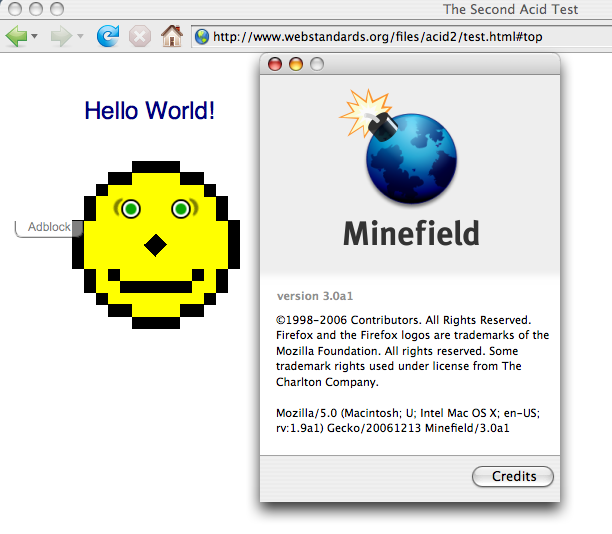Image resolution: width=612 pixels, height=534 pixels.
Task: Click the right green eye of the smiley
Action: (x=181, y=209)
